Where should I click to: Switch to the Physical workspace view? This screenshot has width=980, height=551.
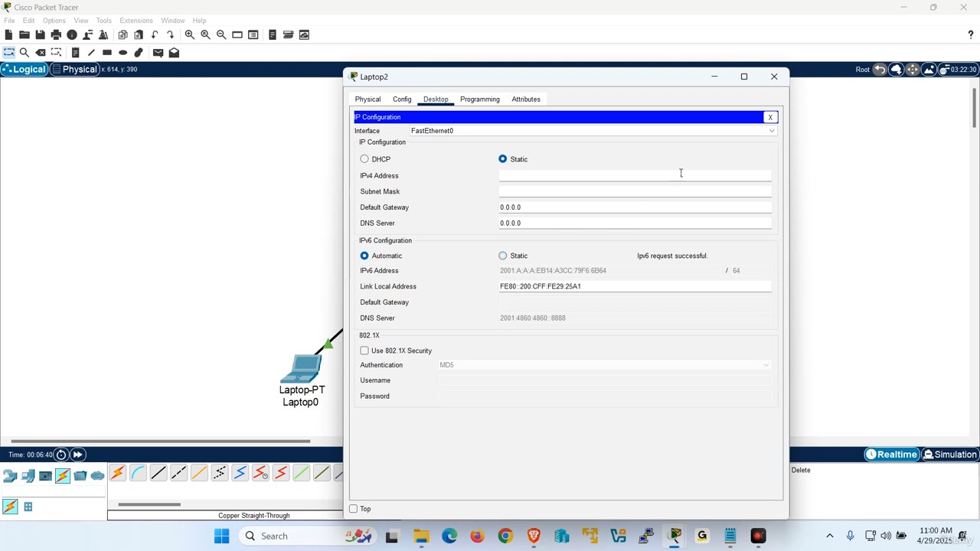pyautogui.click(x=74, y=70)
